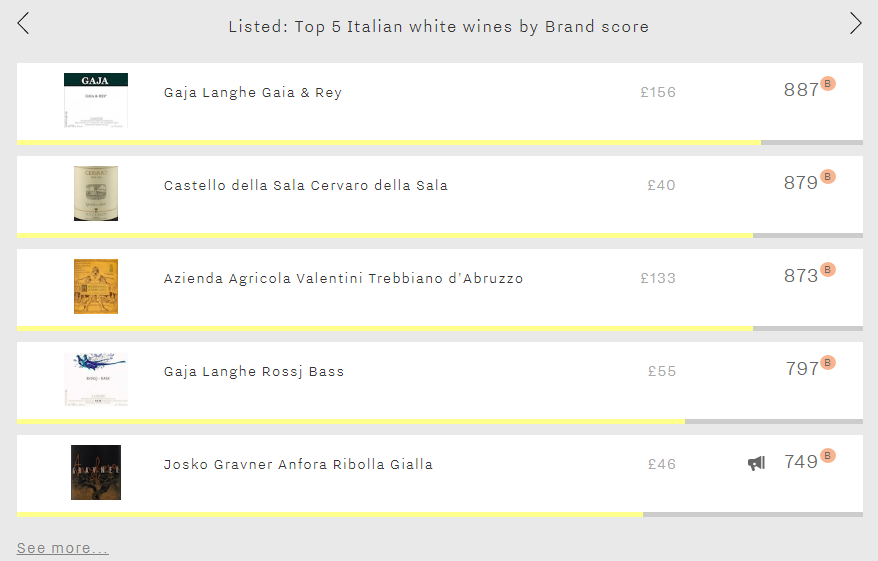Select Azienda Agricola Valentini Trebbiano d'Abruzzo
Viewport: 878px width, 561px height.
[343, 278]
